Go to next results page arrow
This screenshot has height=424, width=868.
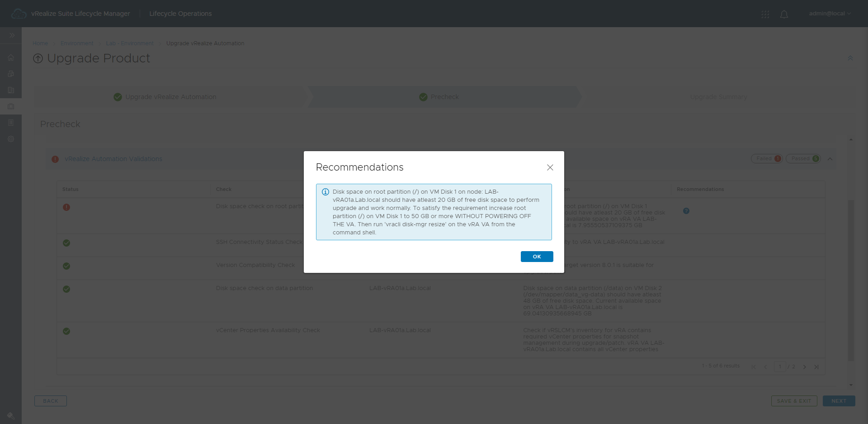[804, 367]
